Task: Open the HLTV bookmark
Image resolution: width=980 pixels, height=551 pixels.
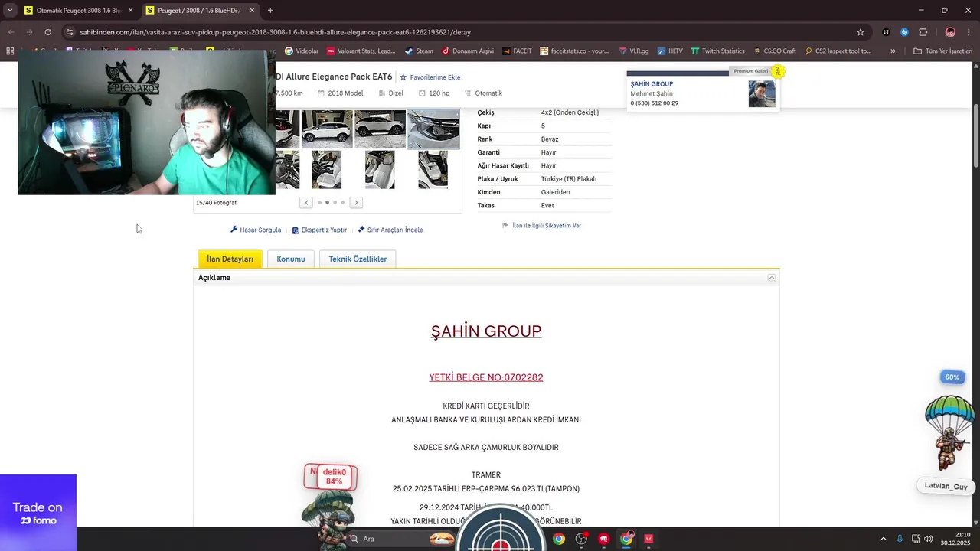Action: click(670, 51)
